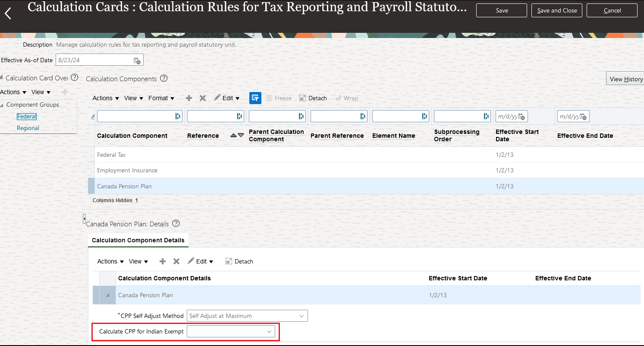Open the CPP Self Adjust Method dropdown

302,316
